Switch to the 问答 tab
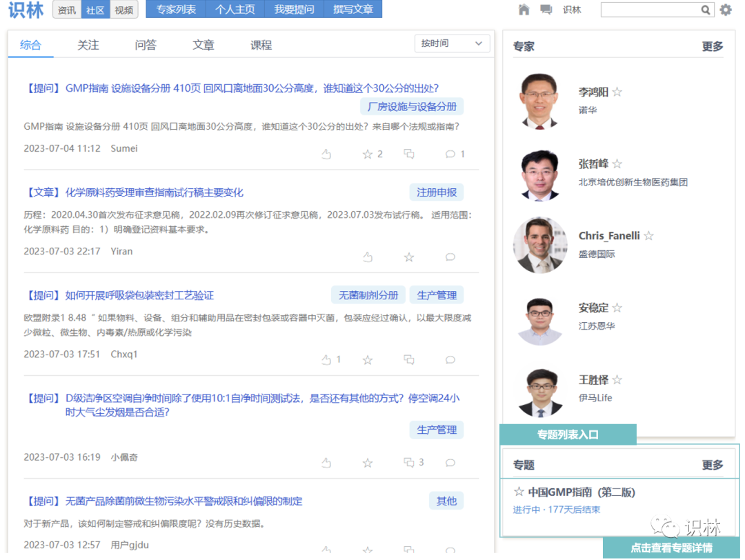 point(146,45)
